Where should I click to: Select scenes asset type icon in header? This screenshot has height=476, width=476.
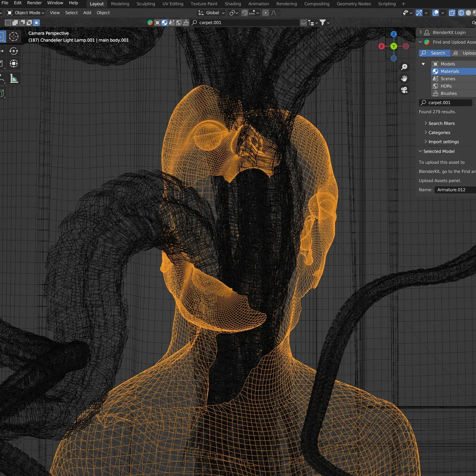(x=172, y=23)
